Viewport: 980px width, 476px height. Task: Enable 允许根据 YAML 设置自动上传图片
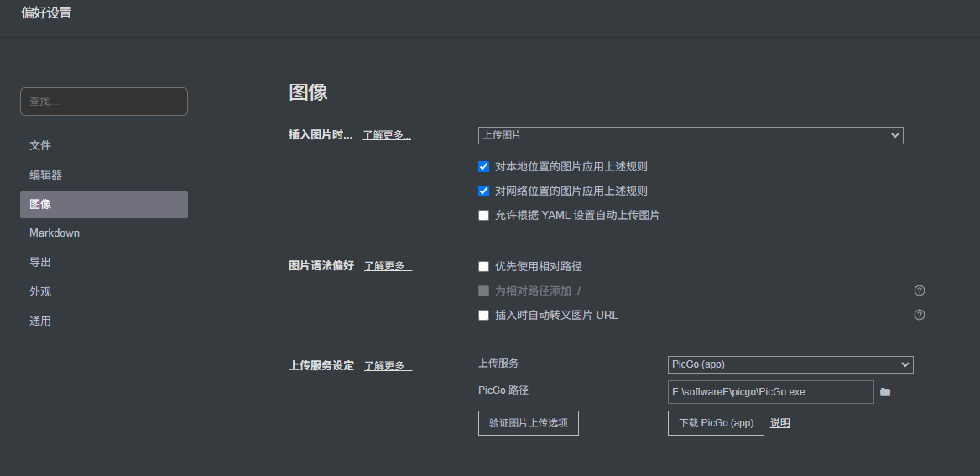point(483,215)
